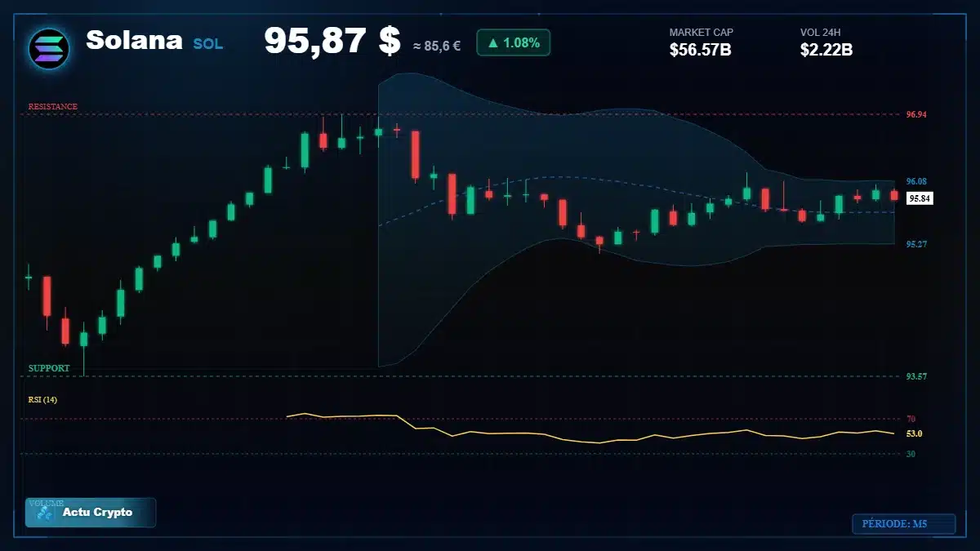The height and width of the screenshot is (551, 980).
Task: Click the 53.0 RSI value
Action: tap(915, 433)
